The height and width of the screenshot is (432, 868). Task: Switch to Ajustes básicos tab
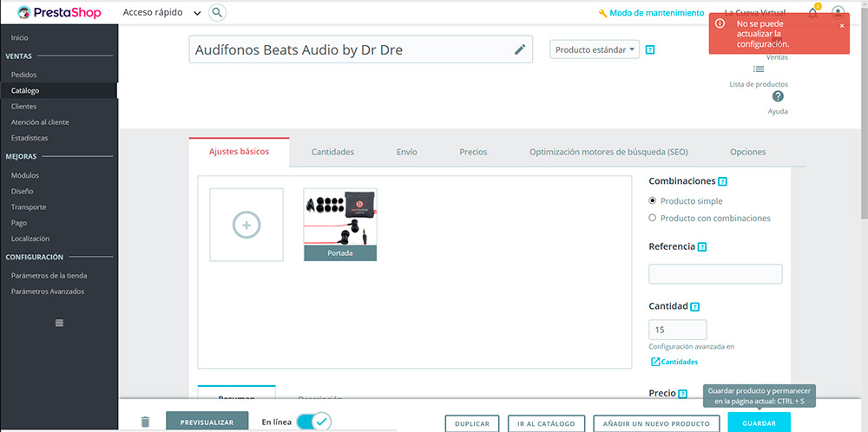(240, 152)
